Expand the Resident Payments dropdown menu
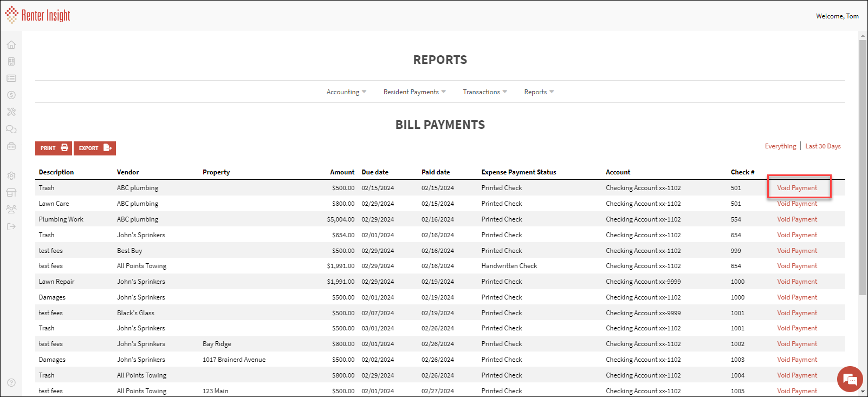This screenshot has width=868, height=397. pyautogui.click(x=414, y=92)
